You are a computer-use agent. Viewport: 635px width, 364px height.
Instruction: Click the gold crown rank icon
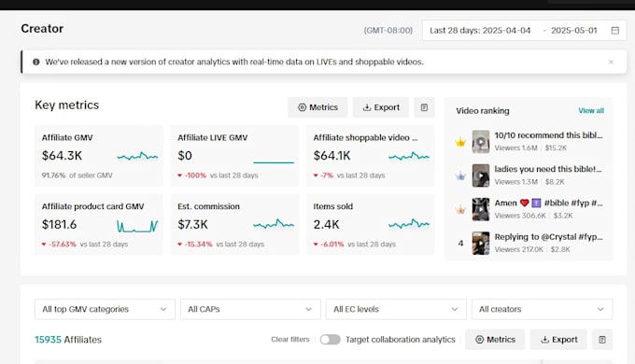(x=460, y=142)
